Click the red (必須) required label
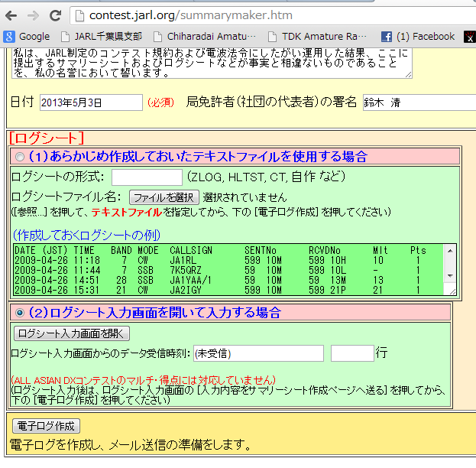Viewport: 476px width, 468px height. [x=161, y=102]
